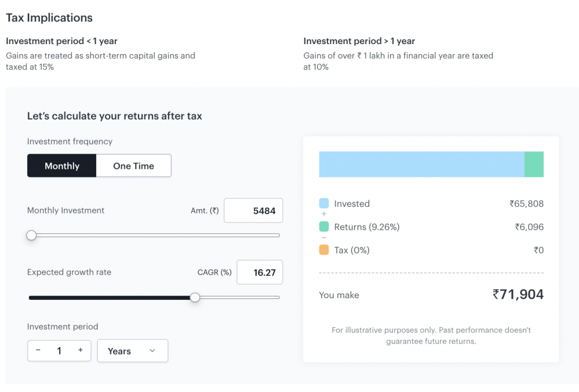Click the Returns (9.26%) label
This screenshot has height=392, width=579.
[x=366, y=227]
